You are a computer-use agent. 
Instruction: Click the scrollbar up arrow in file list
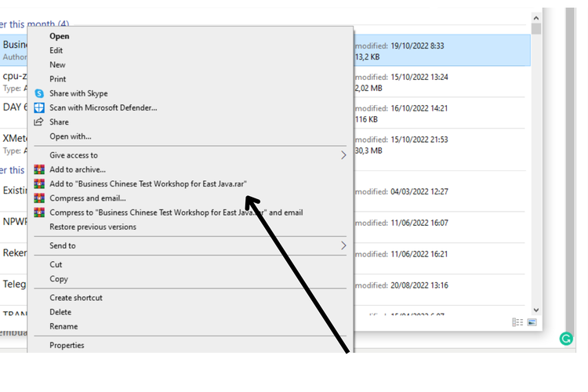(x=536, y=16)
